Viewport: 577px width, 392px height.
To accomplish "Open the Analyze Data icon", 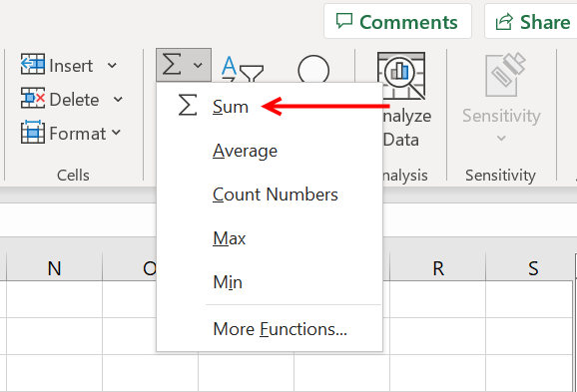I will pyautogui.click(x=401, y=76).
